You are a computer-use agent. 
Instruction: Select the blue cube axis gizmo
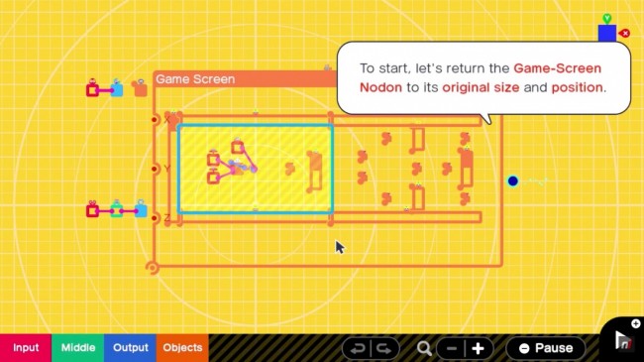pyautogui.click(x=607, y=33)
